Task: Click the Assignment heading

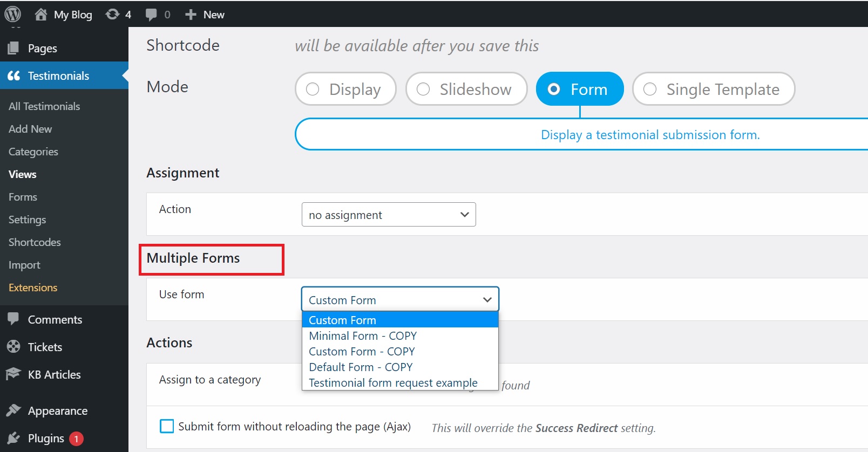Action: click(x=183, y=173)
